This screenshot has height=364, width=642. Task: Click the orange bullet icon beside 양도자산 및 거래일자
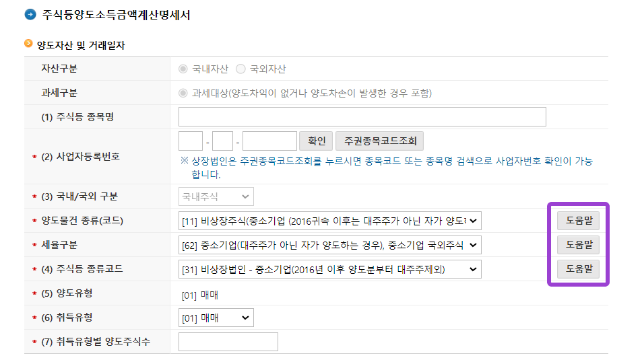[x=28, y=44]
